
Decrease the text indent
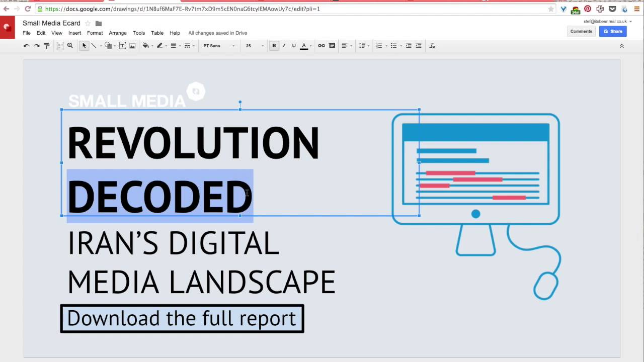pos(409,46)
